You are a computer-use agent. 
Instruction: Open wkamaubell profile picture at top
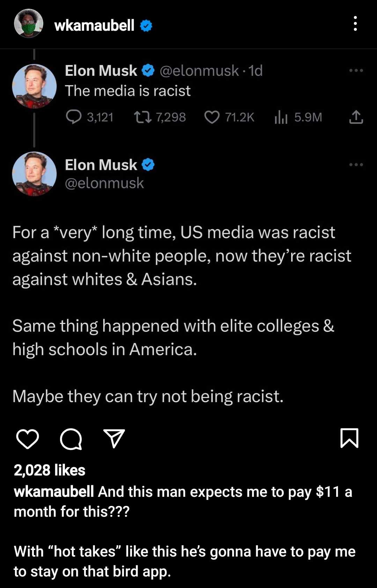click(29, 23)
